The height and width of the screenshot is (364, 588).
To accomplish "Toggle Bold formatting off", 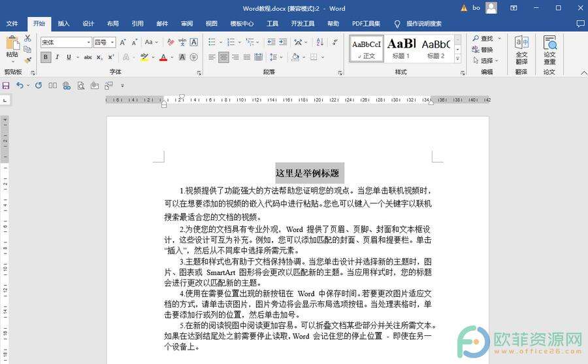I will pos(46,58).
